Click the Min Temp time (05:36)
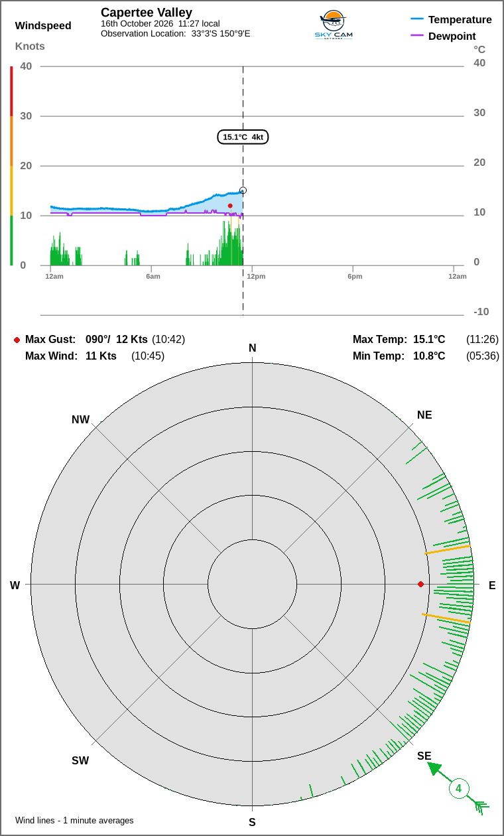Screen dimensions: 504x836 click(x=483, y=356)
